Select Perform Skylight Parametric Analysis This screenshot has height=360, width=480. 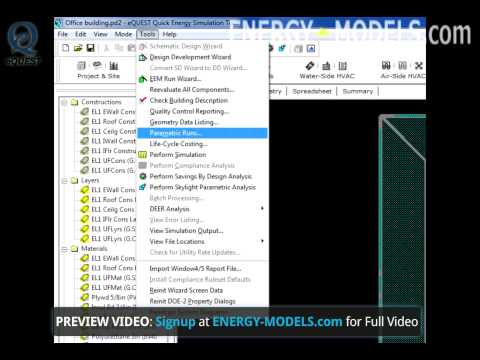pyautogui.click(x=202, y=187)
